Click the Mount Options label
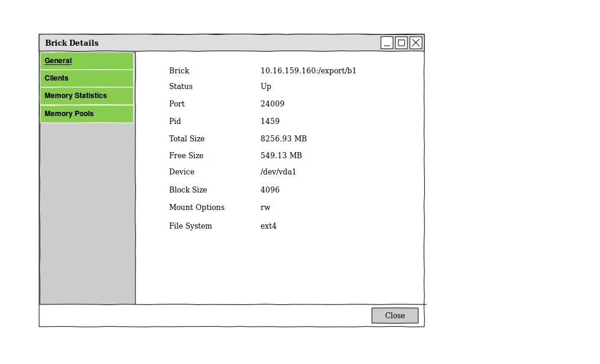Screen dimensions: 600x364 coord(196,207)
